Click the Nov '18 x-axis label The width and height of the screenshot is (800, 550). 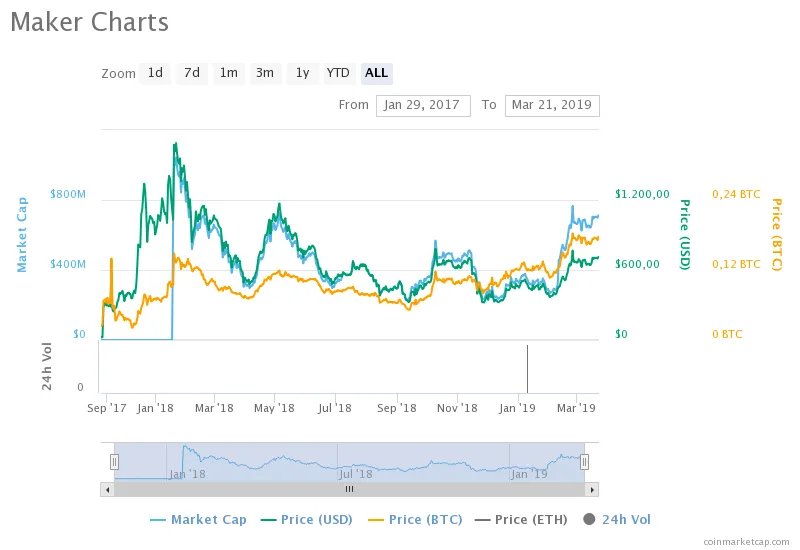click(x=457, y=408)
